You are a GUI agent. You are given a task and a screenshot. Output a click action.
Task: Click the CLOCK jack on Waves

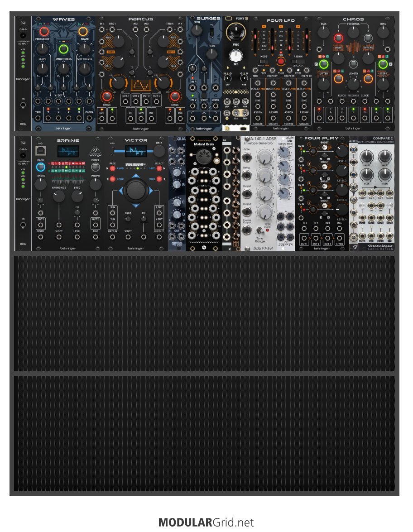tap(89, 118)
